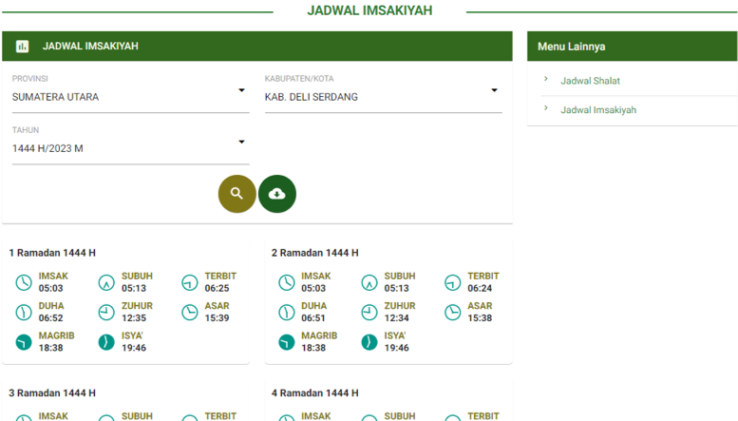
Task: Click Terbit time 06:24 for 2 Ramadan
Action: 480,288
